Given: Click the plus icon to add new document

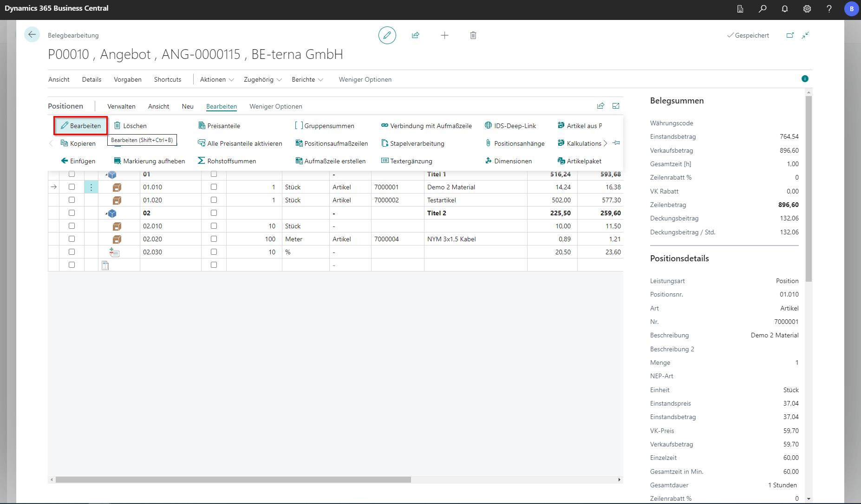Looking at the screenshot, I should (x=444, y=35).
